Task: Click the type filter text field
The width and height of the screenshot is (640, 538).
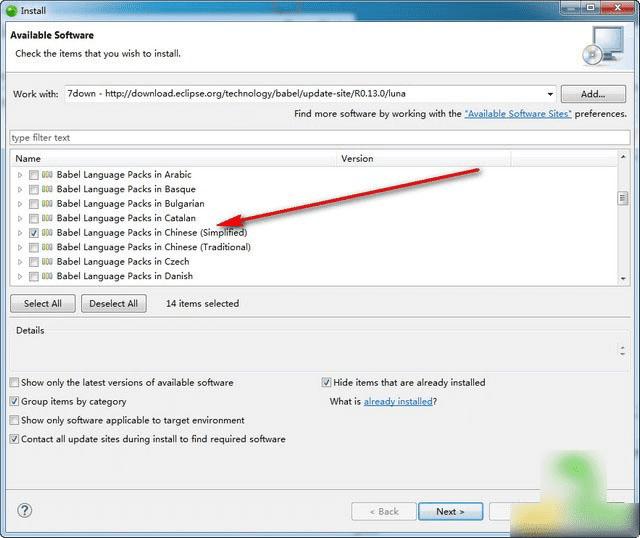Action: point(320,138)
